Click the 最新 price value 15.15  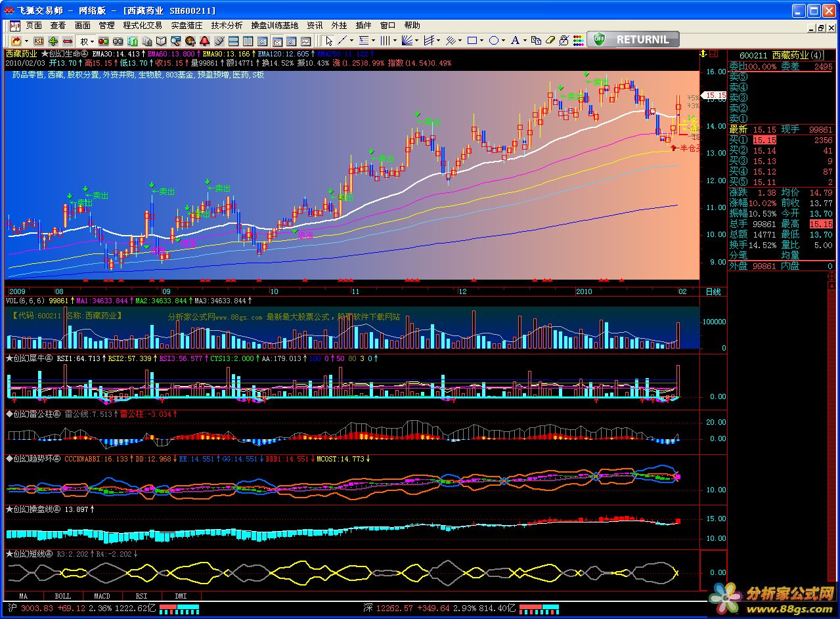coord(764,130)
